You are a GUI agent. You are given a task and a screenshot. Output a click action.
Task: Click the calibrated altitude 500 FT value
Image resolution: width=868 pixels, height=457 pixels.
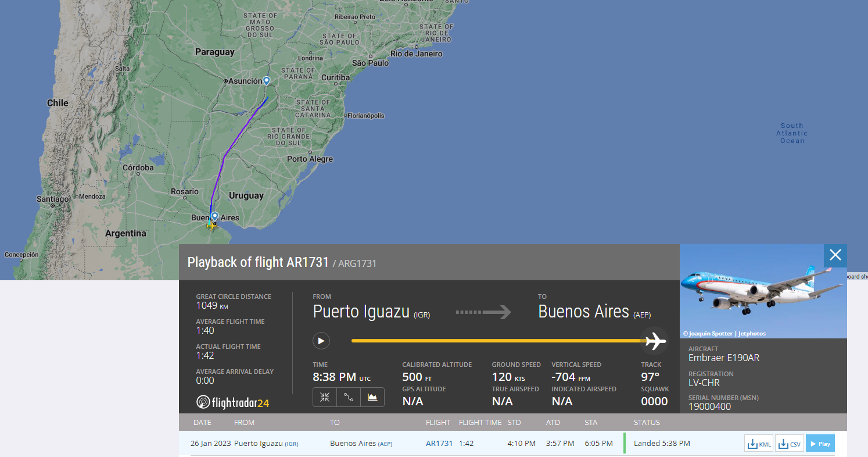click(x=417, y=377)
